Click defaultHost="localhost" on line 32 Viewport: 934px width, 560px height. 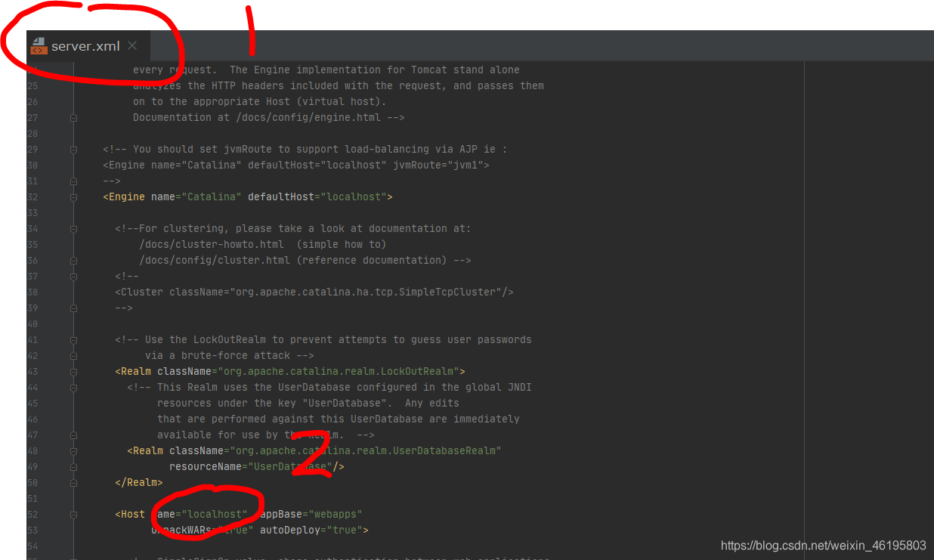coord(317,196)
